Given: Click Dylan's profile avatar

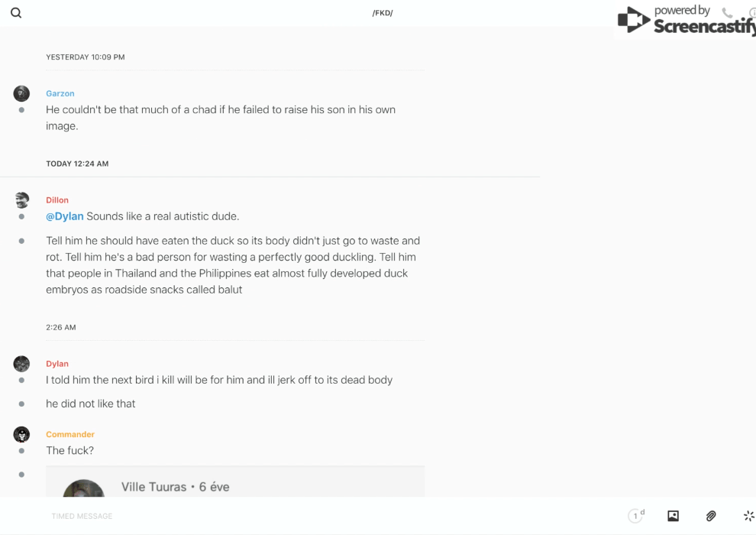Looking at the screenshot, I should (x=21, y=364).
